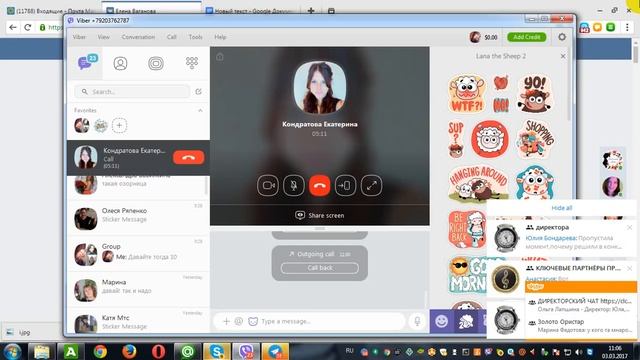Expand the call to full screen
This screenshot has width=640, height=360.
[371, 185]
